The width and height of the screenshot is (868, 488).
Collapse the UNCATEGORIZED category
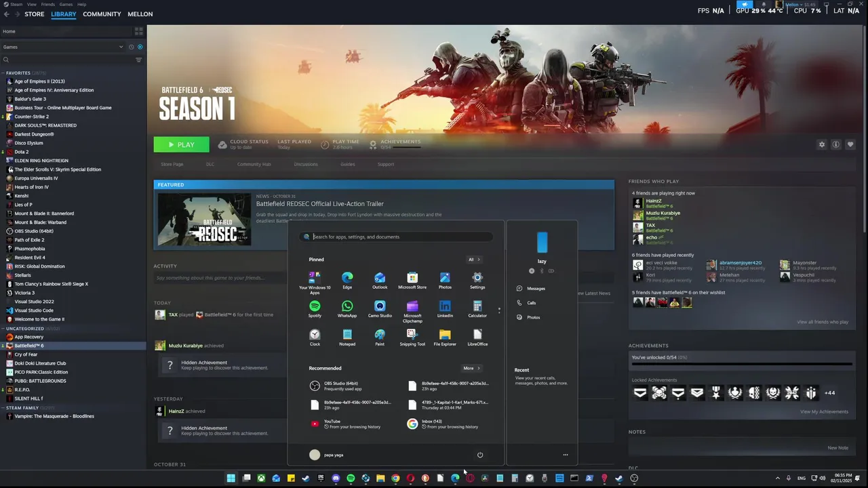tap(3, 328)
